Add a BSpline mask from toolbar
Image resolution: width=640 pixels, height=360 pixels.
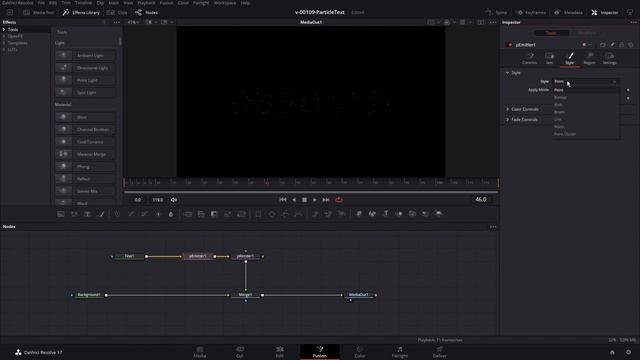point(299,214)
